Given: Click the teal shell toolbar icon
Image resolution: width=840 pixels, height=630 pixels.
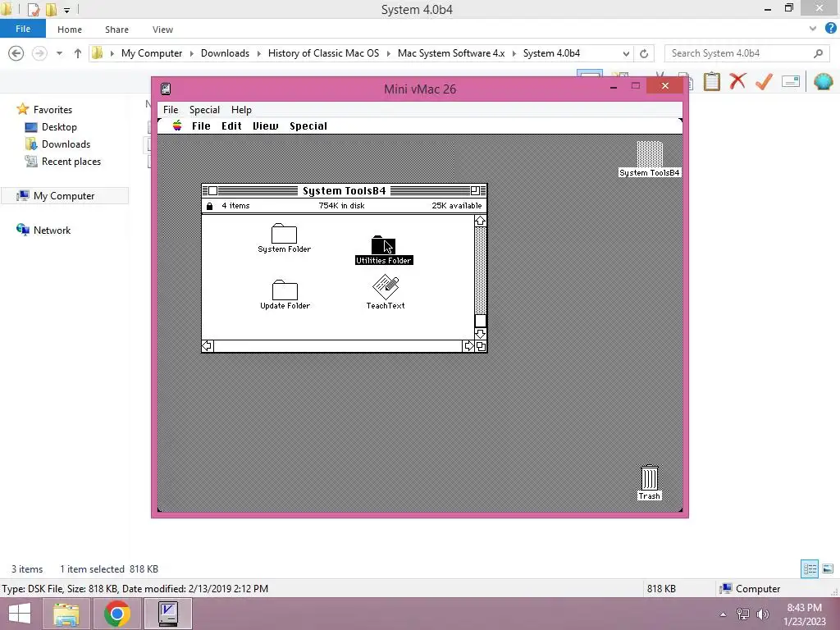Looking at the screenshot, I should coord(823,81).
